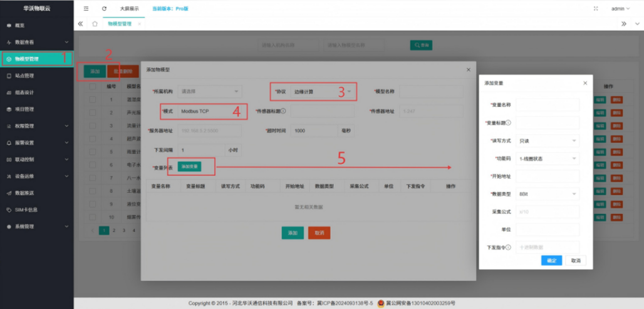Click the 批量删除 button

pos(123,71)
